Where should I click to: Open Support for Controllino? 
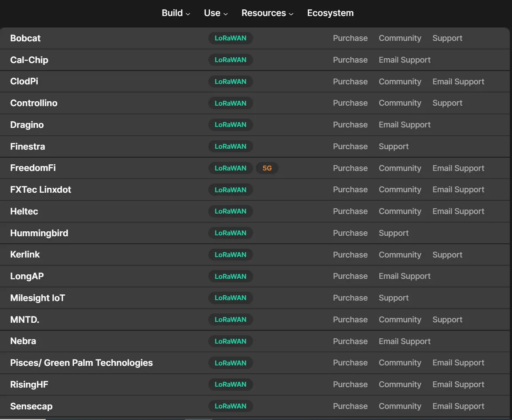[x=447, y=103]
